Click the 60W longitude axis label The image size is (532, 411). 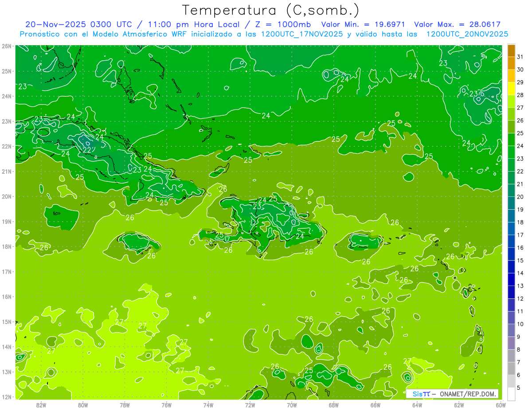coord(501,405)
